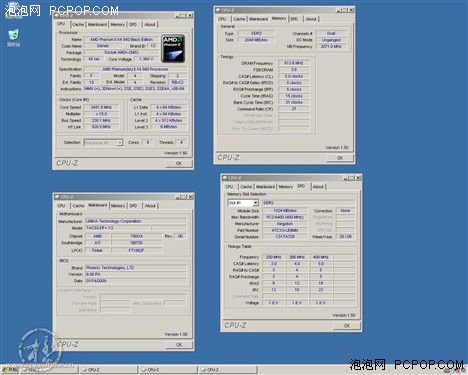Click the Level 3 cache value

(168, 127)
